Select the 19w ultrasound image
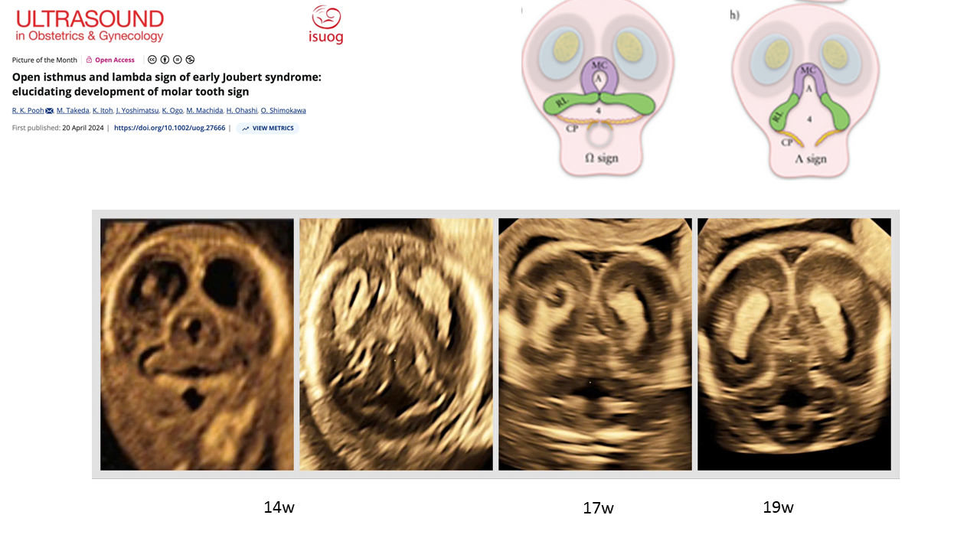980x551 pixels. click(x=794, y=344)
